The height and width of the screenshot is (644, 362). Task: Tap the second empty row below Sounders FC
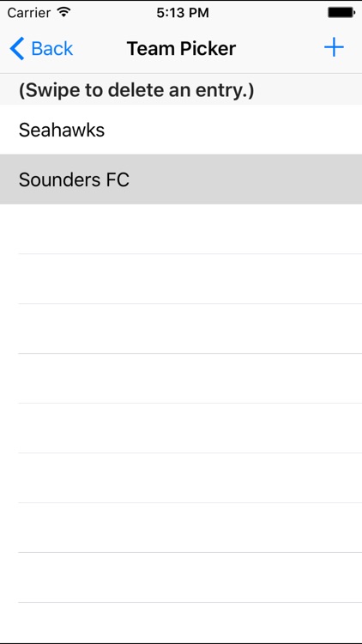(x=181, y=279)
